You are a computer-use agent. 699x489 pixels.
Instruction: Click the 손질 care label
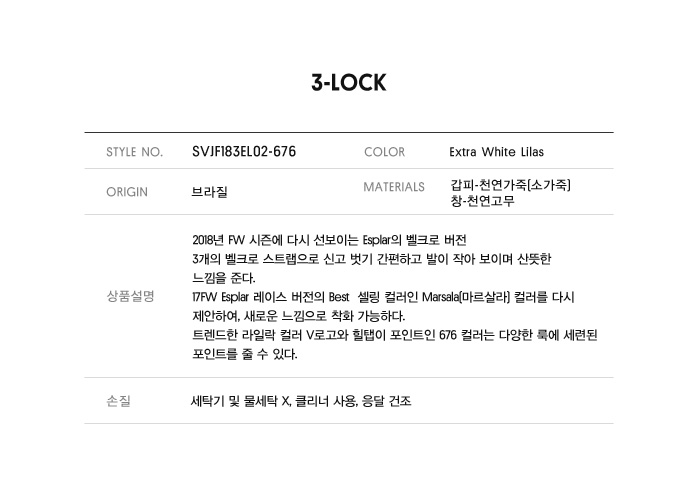pos(118,401)
